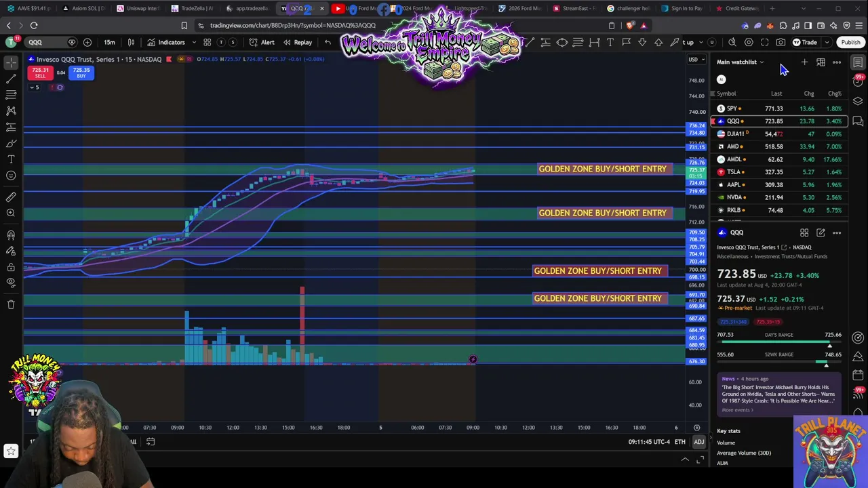Follow the More events link

(737, 410)
